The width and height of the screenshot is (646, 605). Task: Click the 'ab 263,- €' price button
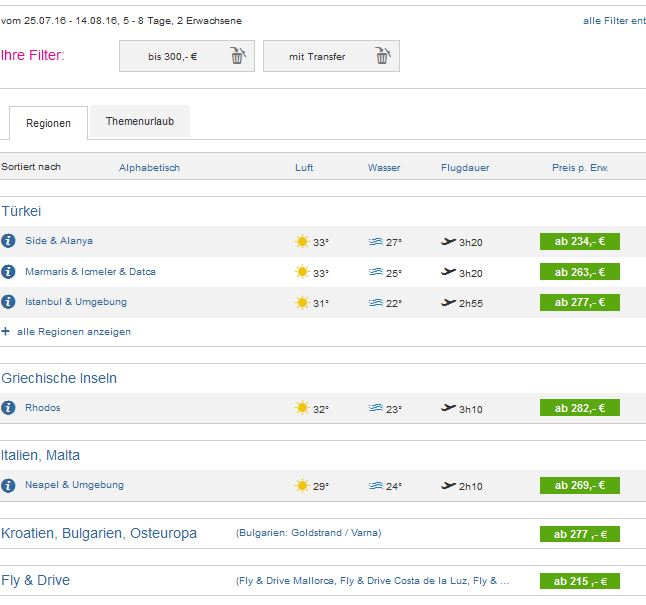click(x=580, y=272)
